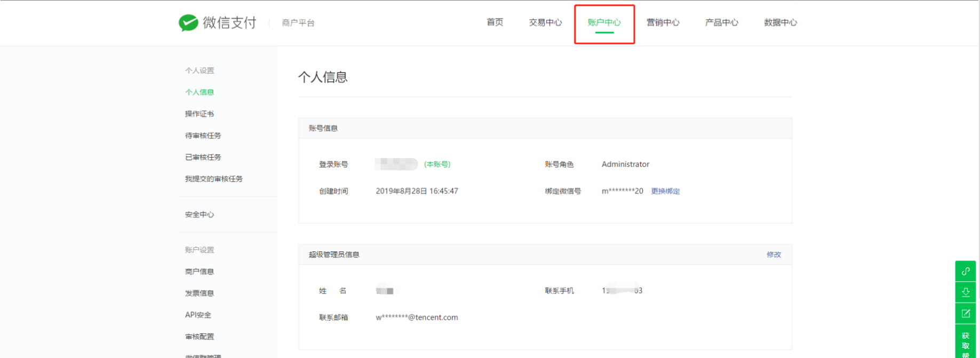This screenshot has width=980, height=358.
Task: Click the 账户设置 sidebar group label
Action: pyautogui.click(x=200, y=250)
